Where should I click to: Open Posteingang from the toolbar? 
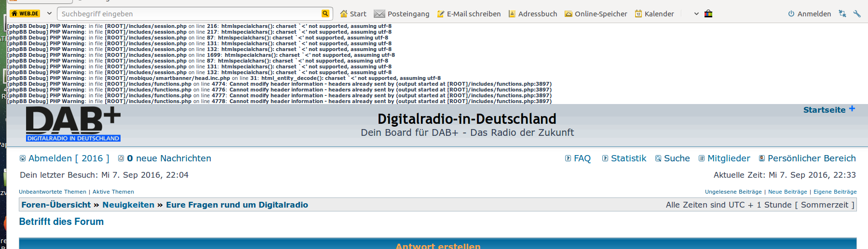coord(402,14)
